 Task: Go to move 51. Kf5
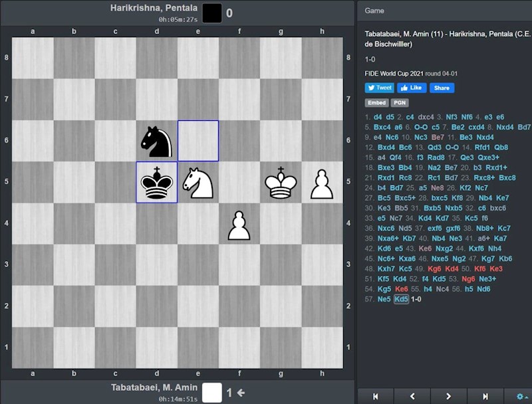pyautogui.click(x=384, y=279)
